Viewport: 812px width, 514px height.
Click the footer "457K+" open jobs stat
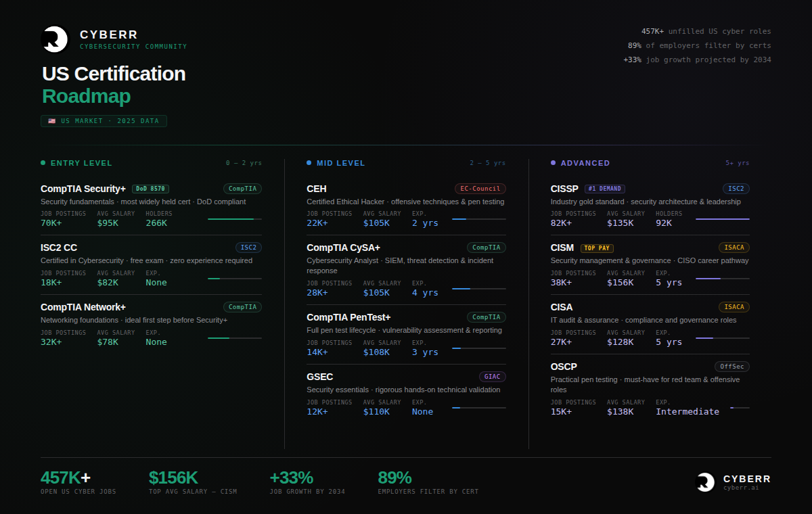point(66,477)
